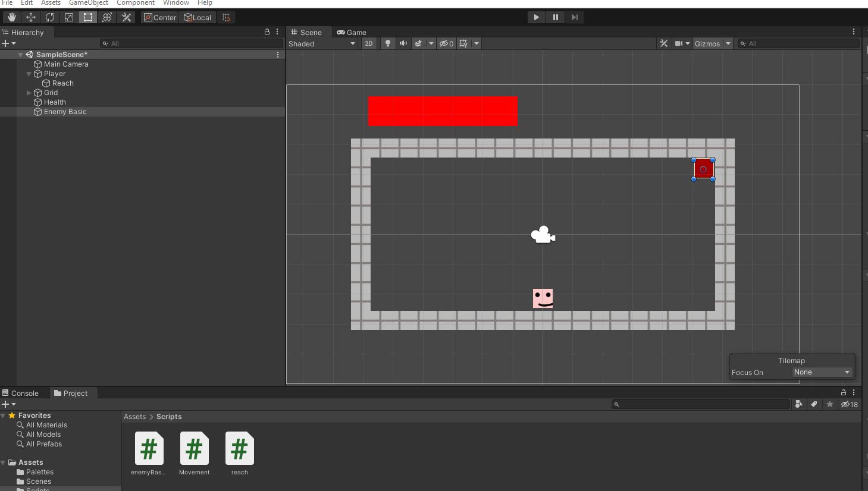Switch to the Console tab
Image resolution: width=868 pixels, height=491 pixels.
click(x=20, y=393)
